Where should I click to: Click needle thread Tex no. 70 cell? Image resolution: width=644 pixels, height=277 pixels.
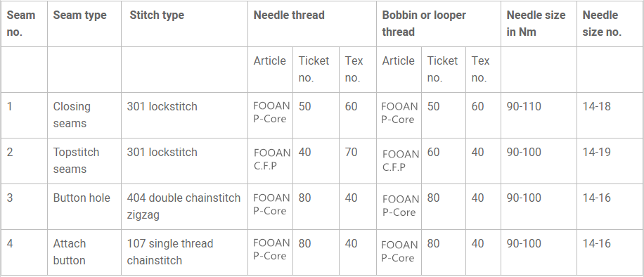(x=358, y=161)
